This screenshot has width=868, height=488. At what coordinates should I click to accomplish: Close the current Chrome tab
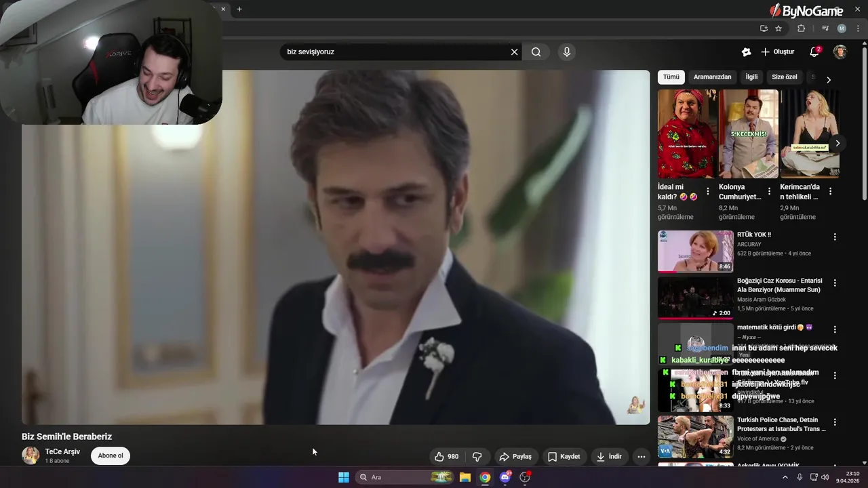tap(223, 9)
